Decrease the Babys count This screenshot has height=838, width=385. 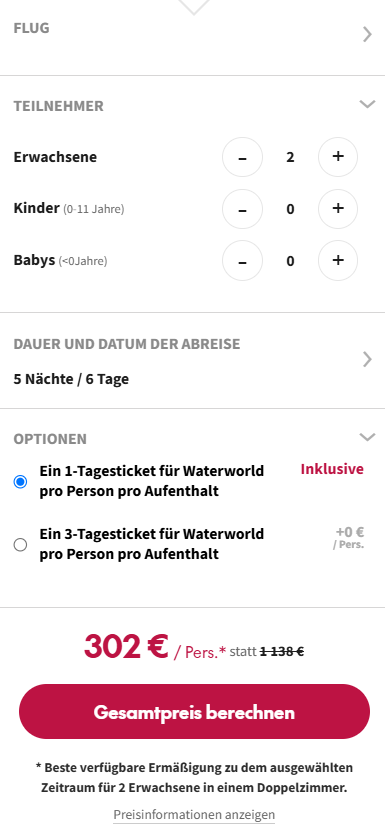point(242,260)
